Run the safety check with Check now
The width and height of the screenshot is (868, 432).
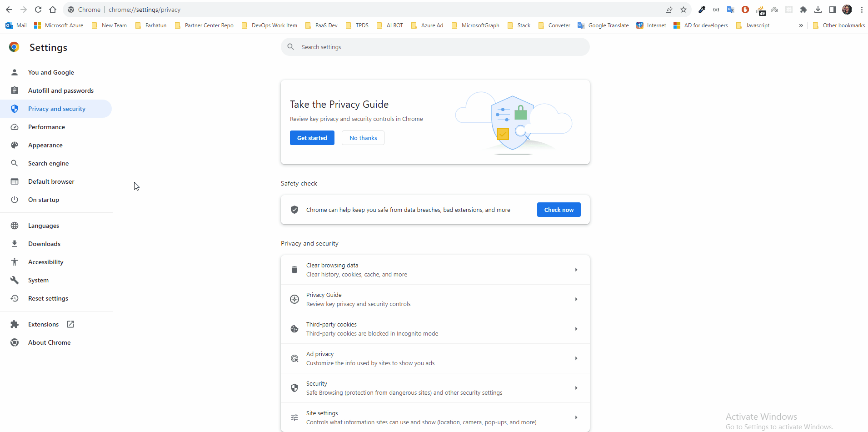point(559,210)
